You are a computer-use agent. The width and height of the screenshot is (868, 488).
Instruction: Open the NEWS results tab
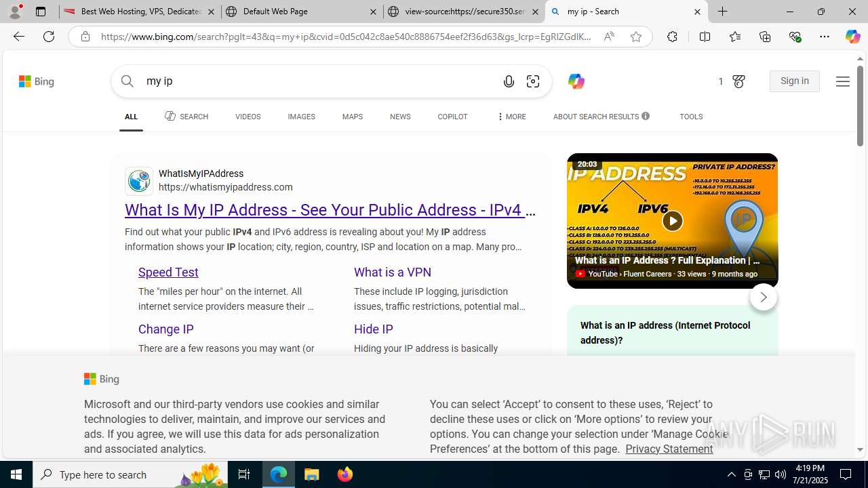(400, 117)
